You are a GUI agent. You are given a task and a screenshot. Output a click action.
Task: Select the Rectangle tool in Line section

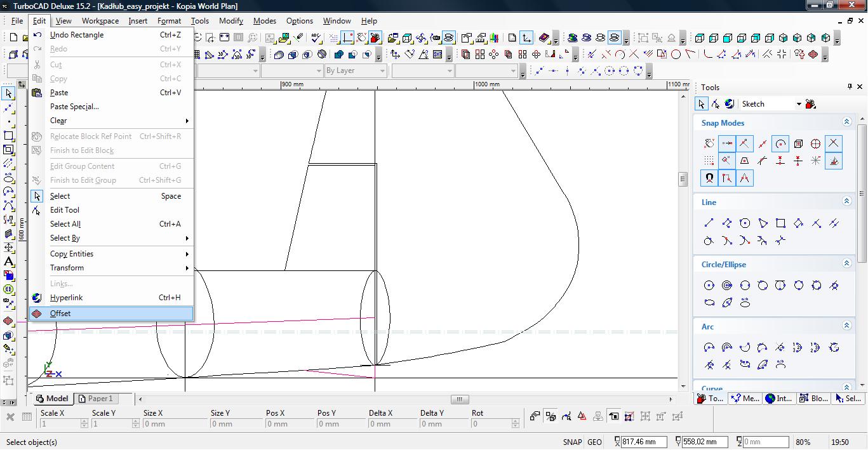click(780, 223)
